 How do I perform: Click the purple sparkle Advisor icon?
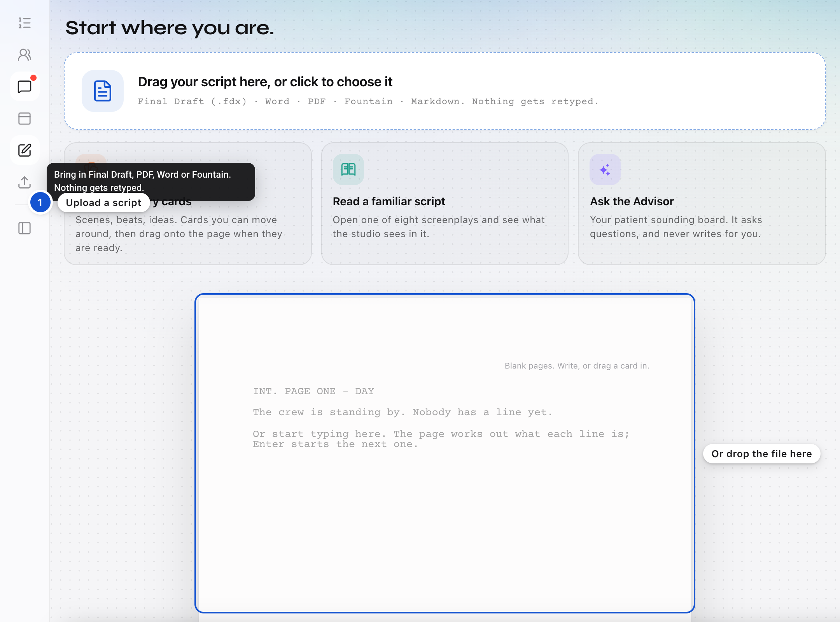point(605,169)
